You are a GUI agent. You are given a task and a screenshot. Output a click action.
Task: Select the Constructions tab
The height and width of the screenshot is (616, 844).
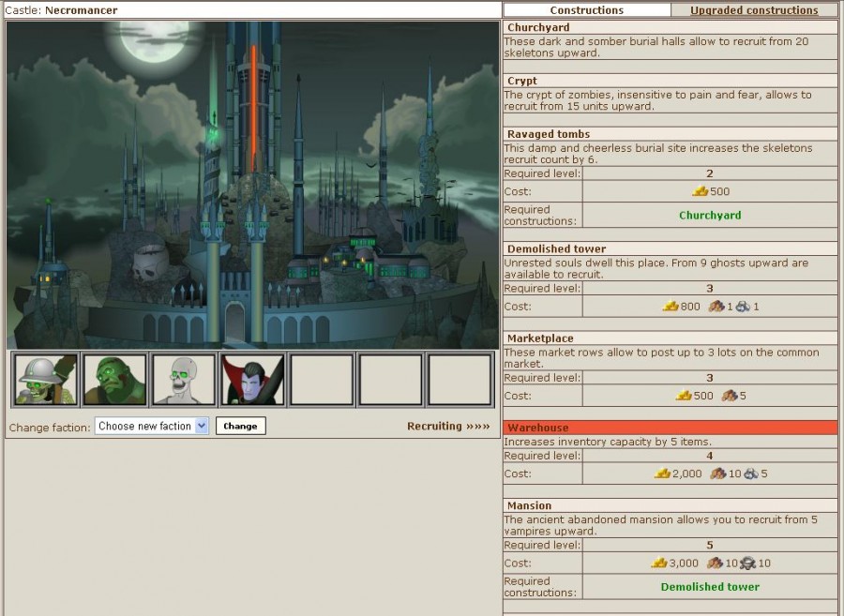coord(586,10)
